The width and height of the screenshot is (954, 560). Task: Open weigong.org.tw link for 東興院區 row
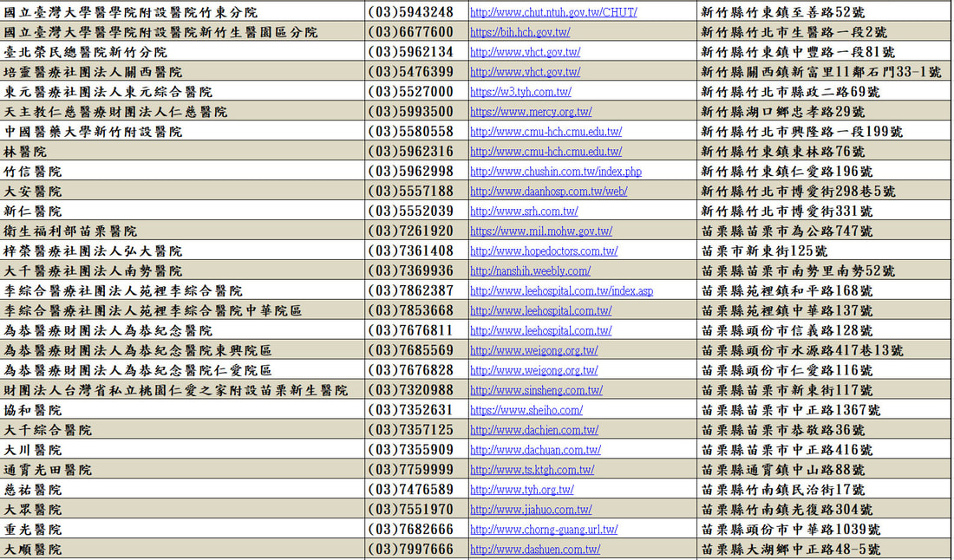(x=534, y=351)
